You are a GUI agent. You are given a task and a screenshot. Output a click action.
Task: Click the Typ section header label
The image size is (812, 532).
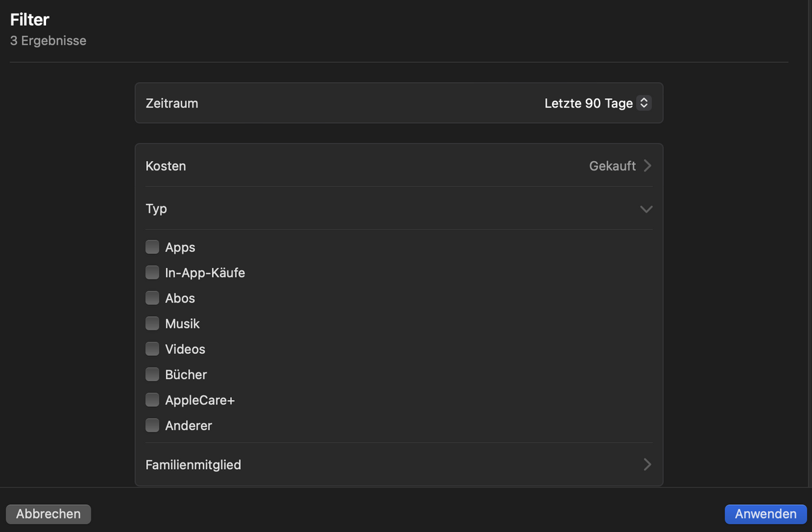click(156, 209)
